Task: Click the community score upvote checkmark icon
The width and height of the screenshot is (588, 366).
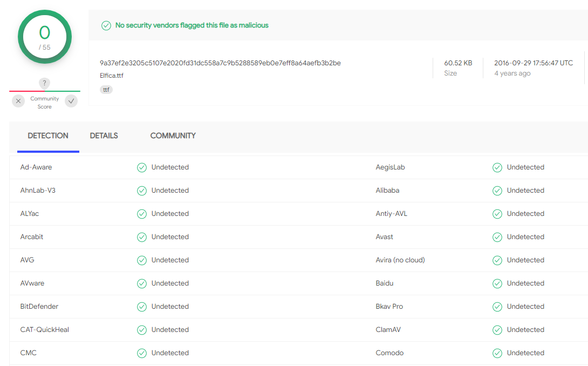Action: click(x=71, y=101)
